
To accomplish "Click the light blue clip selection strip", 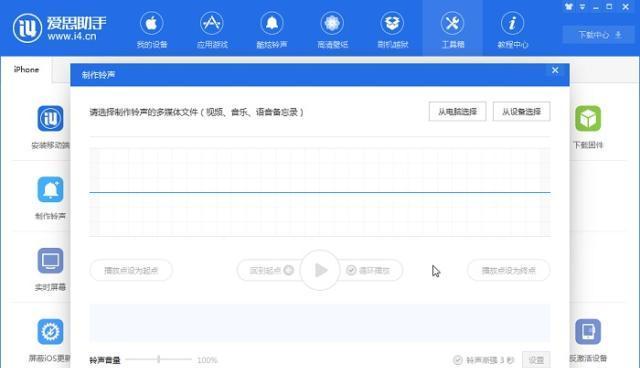I will coord(320,322).
